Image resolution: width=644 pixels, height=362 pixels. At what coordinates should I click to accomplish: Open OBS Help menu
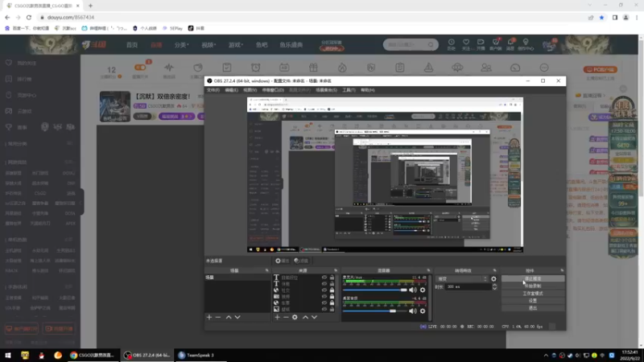click(368, 90)
